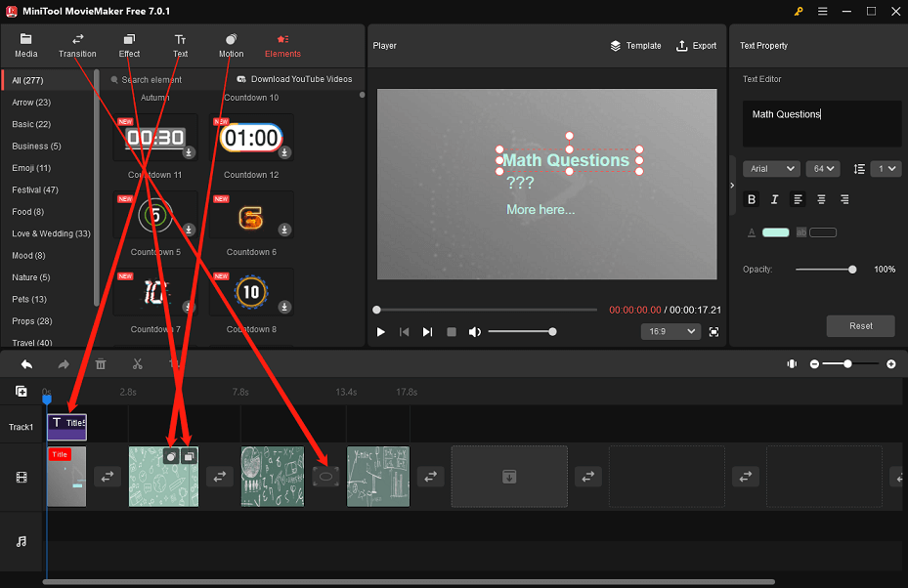
Task: Click the playback progress bar handle
Action: 376,310
